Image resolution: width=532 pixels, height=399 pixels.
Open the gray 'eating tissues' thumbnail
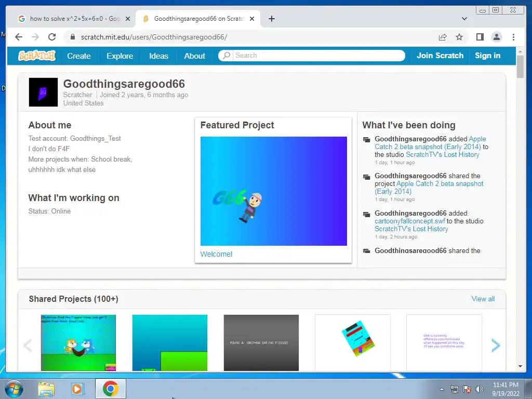click(261, 343)
